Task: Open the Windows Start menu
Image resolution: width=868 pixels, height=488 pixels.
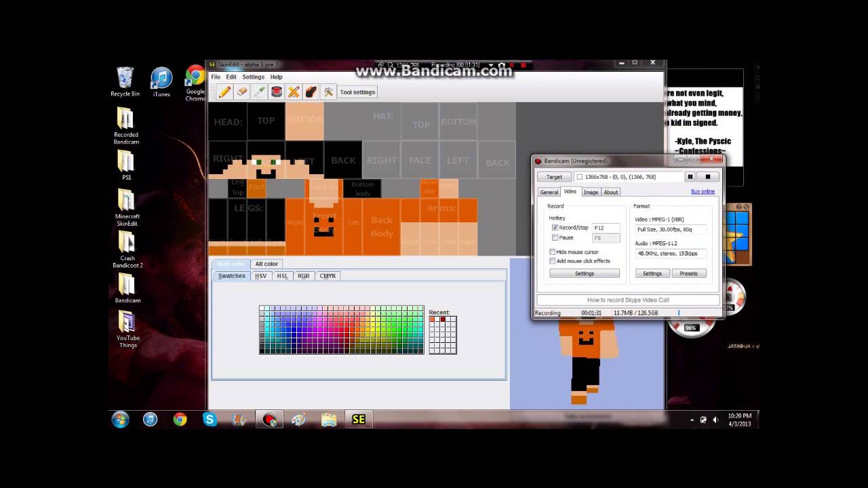Action: coord(120,420)
